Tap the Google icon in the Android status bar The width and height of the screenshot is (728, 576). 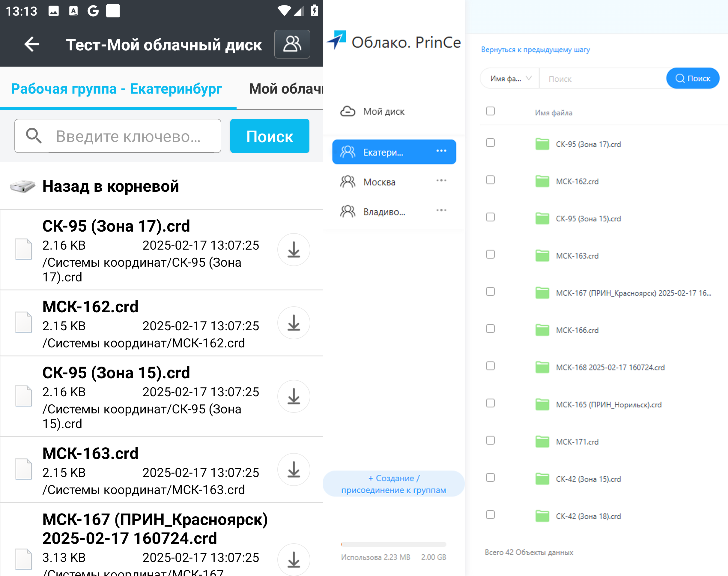pyautogui.click(x=93, y=11)
